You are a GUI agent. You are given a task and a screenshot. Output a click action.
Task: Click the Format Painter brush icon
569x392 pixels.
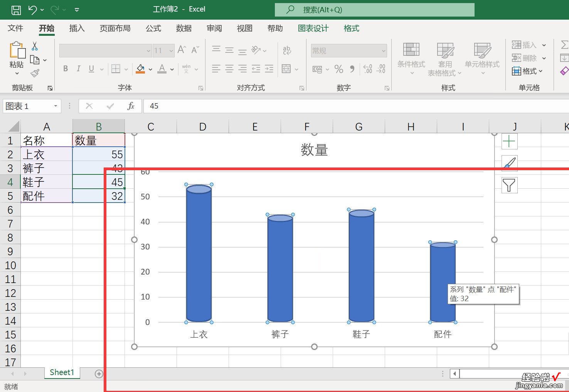(x=35, y=73)
